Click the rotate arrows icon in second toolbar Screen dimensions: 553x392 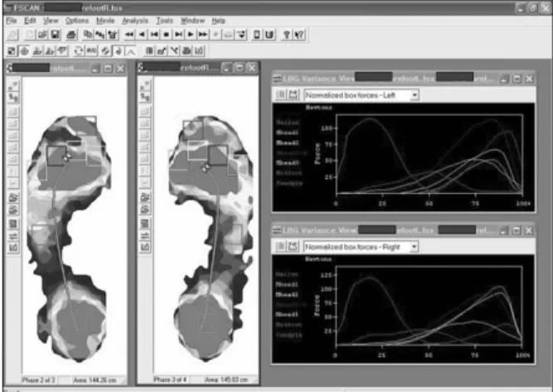click(79, 51)
